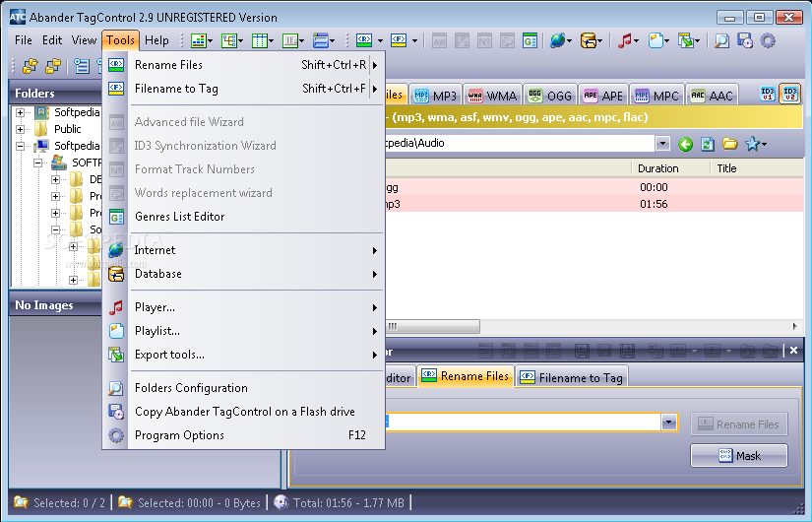812x522 pixels.
Task: Toggle the ID3 v1 tag icon
Action: click(x=768, y=94)
